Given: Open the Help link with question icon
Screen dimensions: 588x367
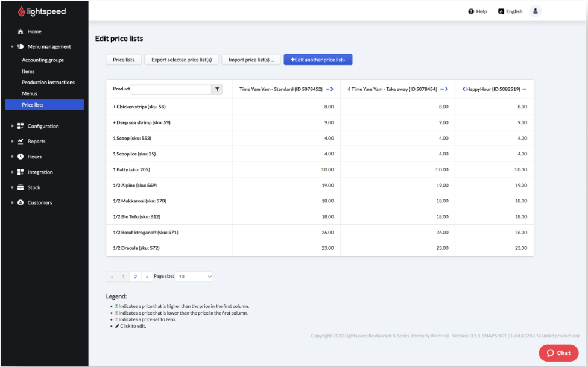Looking at the screenshot, I should tap(478, 11).
